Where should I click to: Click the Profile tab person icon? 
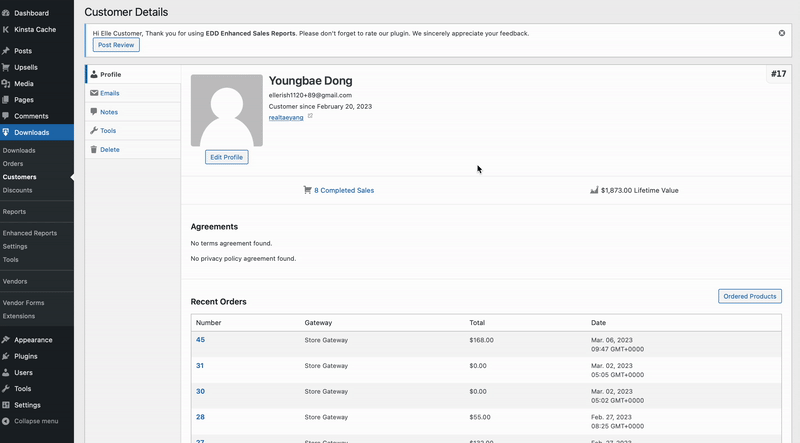[94, 75]
